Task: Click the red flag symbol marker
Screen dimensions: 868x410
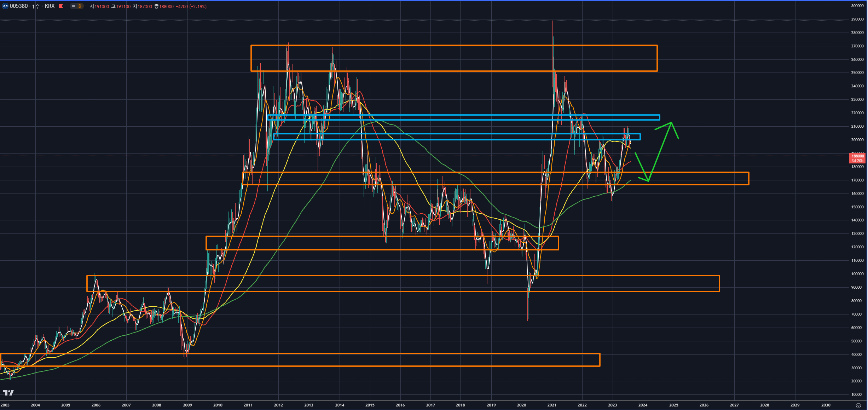Action: (x=61, y=6)
